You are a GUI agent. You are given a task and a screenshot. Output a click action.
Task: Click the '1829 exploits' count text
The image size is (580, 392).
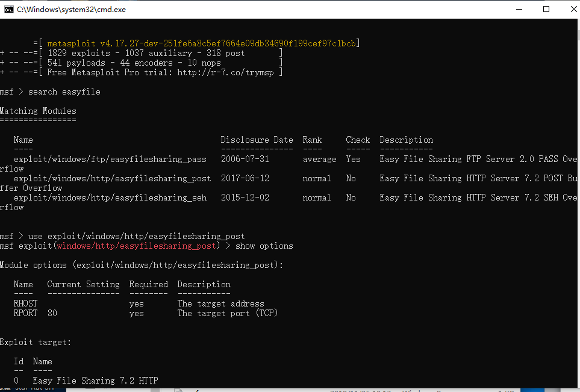click(79, 53)
